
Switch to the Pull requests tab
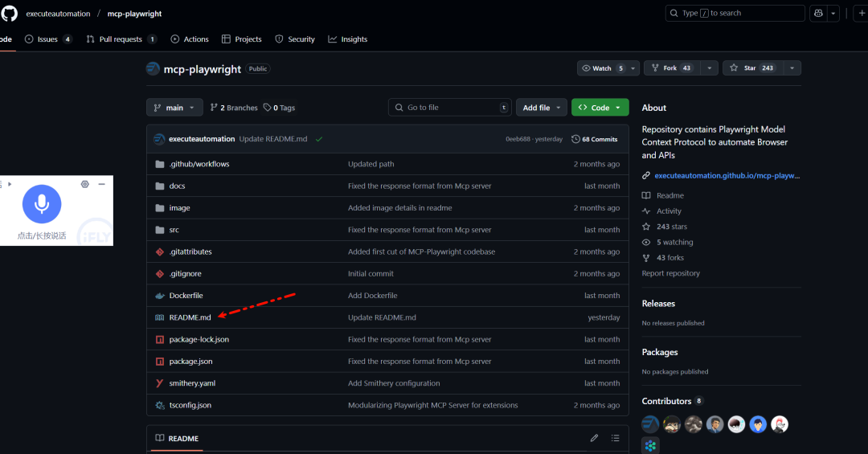121,39
